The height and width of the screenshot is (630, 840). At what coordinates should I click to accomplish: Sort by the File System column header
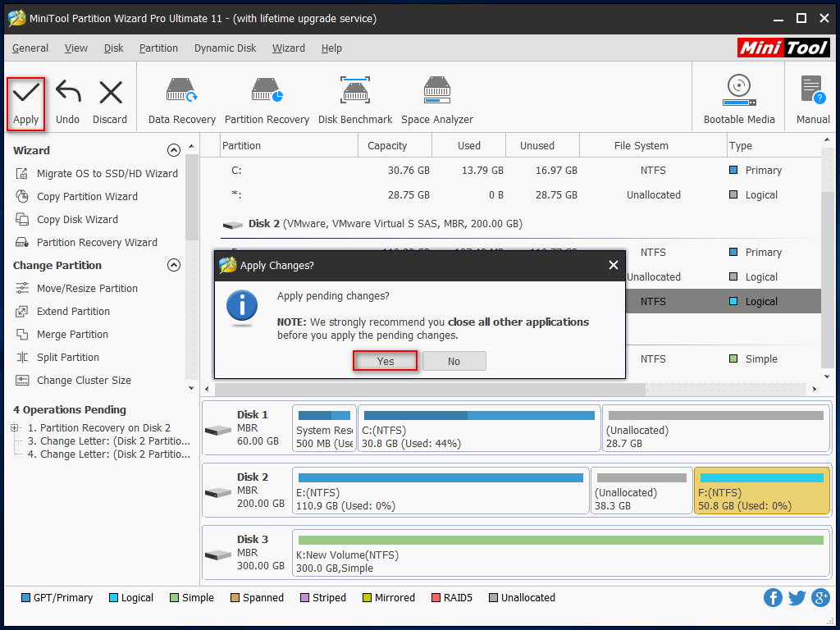pos(653,146)
